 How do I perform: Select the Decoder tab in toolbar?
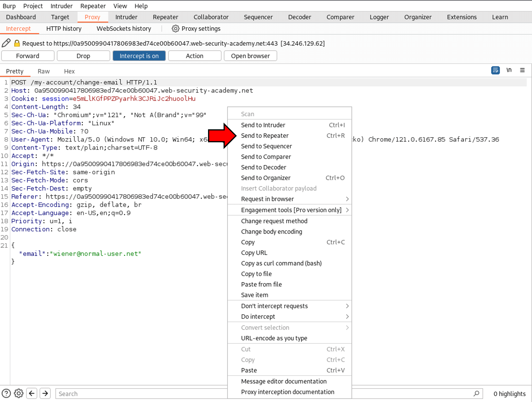(299, 17)
